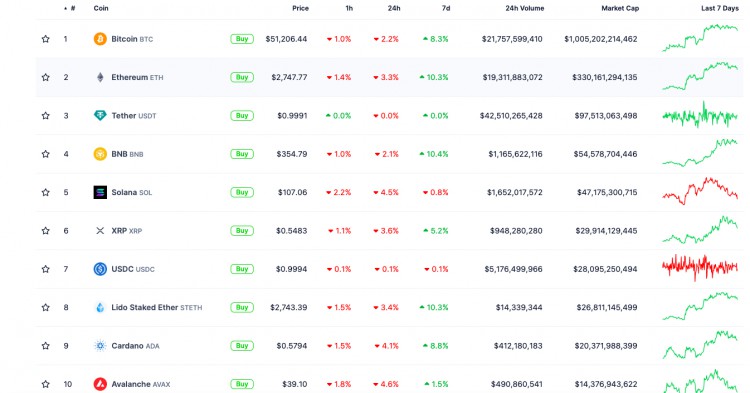Click the Bitcoin coin logo icon
Screen dimensions: 750x393
point(100,39)
